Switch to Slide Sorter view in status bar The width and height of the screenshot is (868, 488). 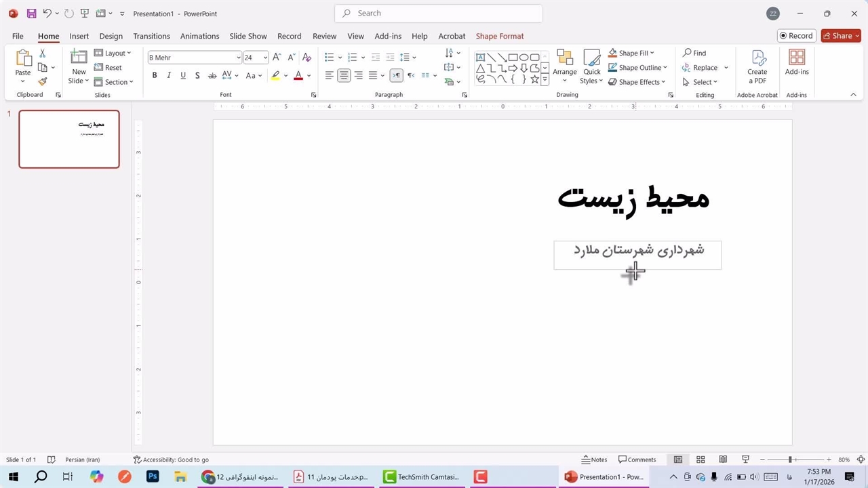[701, 460]
